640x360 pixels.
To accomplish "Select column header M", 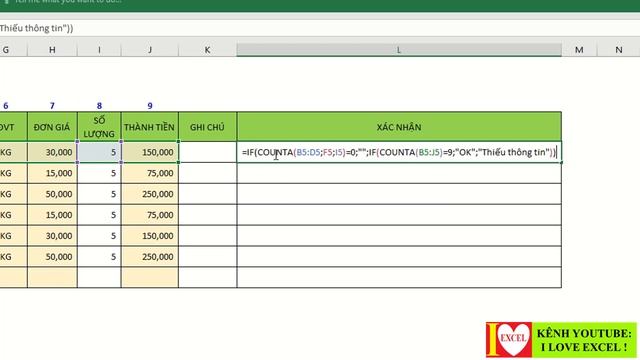I will click(579, 50).
